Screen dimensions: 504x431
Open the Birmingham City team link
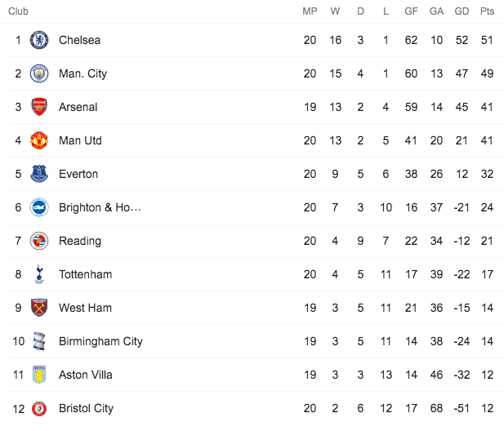100,341
